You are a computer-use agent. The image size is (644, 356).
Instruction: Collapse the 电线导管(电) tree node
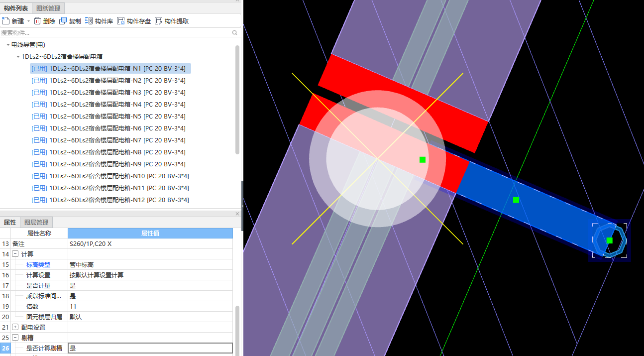[x=8, y=45]
